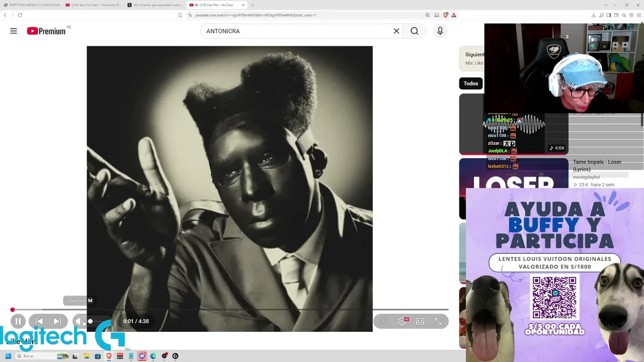Open the browser main menu hamburger

(x=639, y=15)
